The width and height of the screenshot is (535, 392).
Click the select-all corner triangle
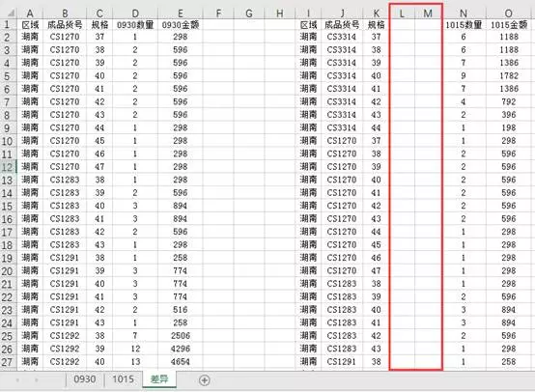click(x=11, y=14)
